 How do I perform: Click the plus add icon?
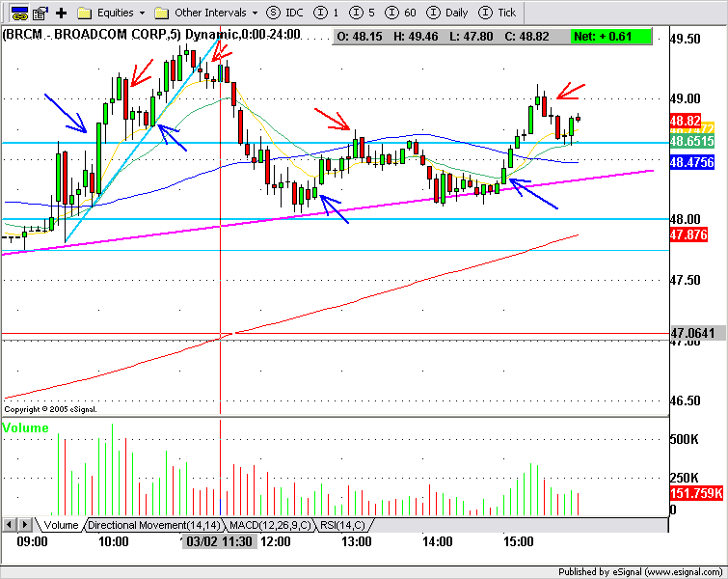[62, 13]
